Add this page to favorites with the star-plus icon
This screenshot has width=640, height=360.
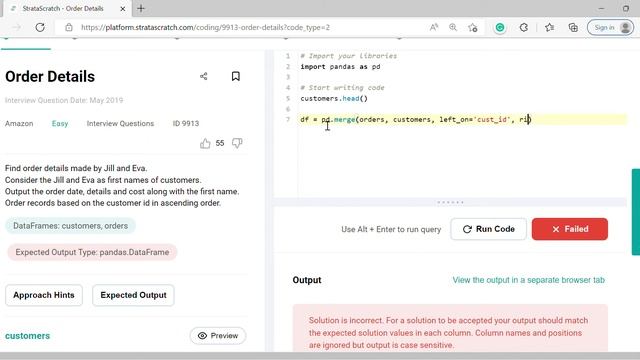[473, 27]
